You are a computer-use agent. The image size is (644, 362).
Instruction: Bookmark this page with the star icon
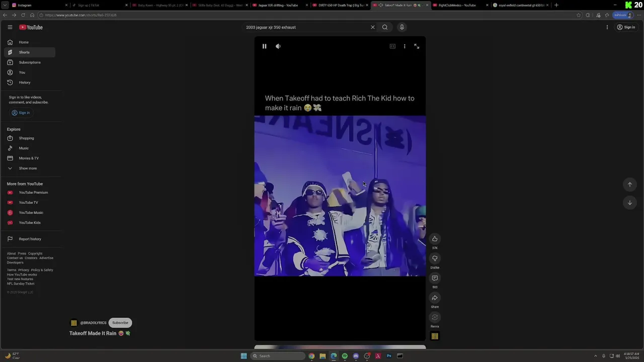point(579,15)
